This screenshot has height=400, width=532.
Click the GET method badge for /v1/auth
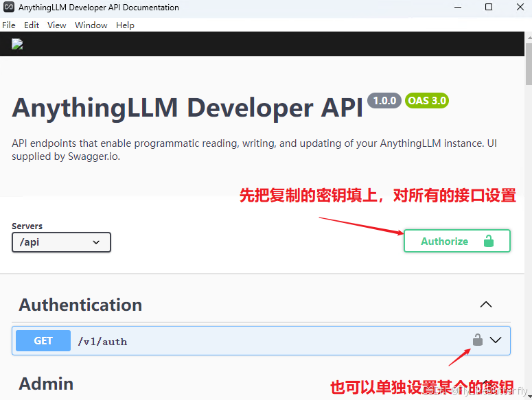(x=43, y=341)
